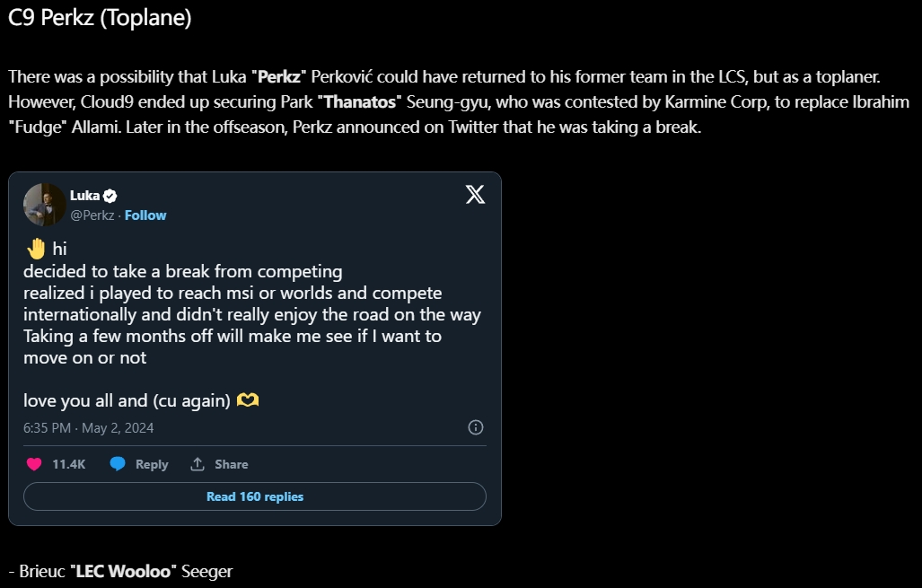Click the verified badge beside Luka
Viewport: 922px width, 588px height.
(110, 196)
